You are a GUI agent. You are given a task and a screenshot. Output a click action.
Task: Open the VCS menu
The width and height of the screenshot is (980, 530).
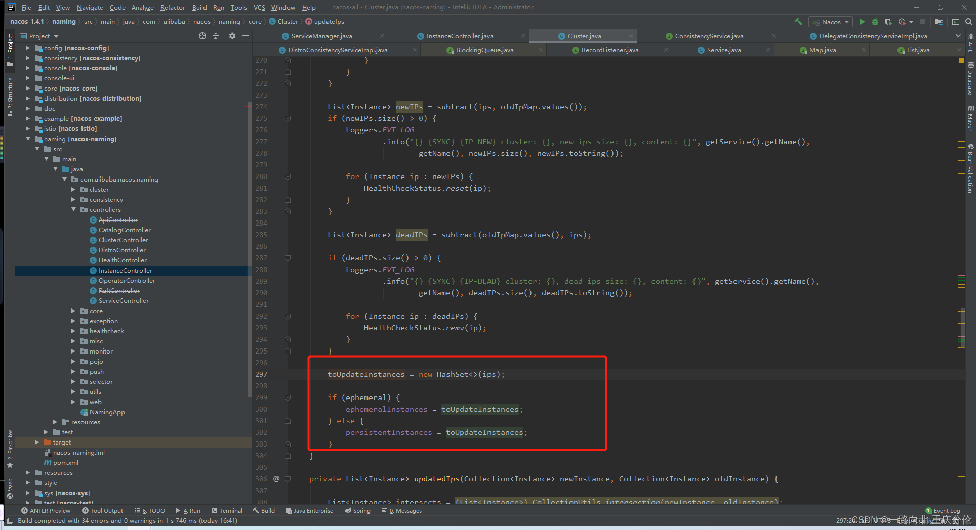coord(259,7)
